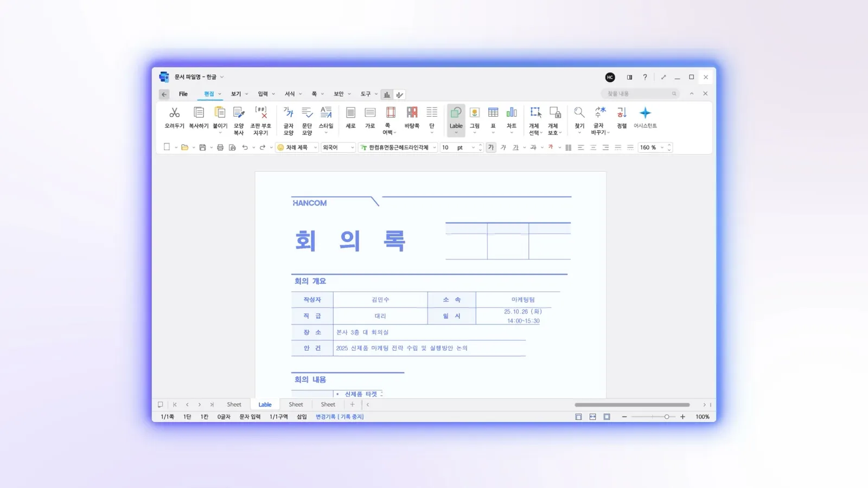Screen dimensions: 868x488
Task: Add a new sheet tab with plus button
Action: pos(352,404)
